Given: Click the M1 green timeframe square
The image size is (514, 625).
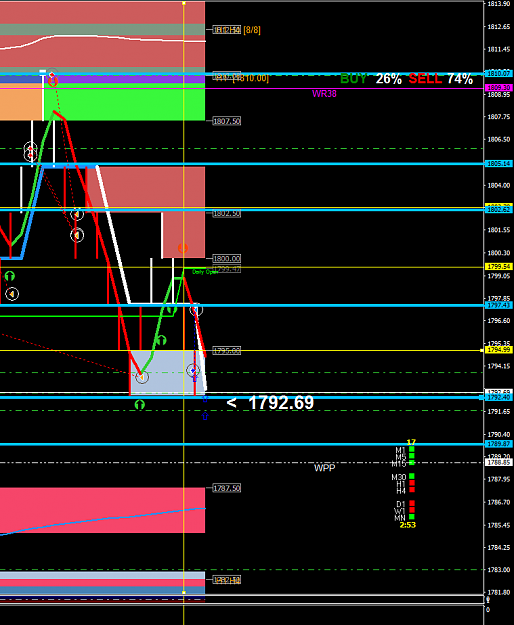Looking at the screenshot, I should click(412, 449).
